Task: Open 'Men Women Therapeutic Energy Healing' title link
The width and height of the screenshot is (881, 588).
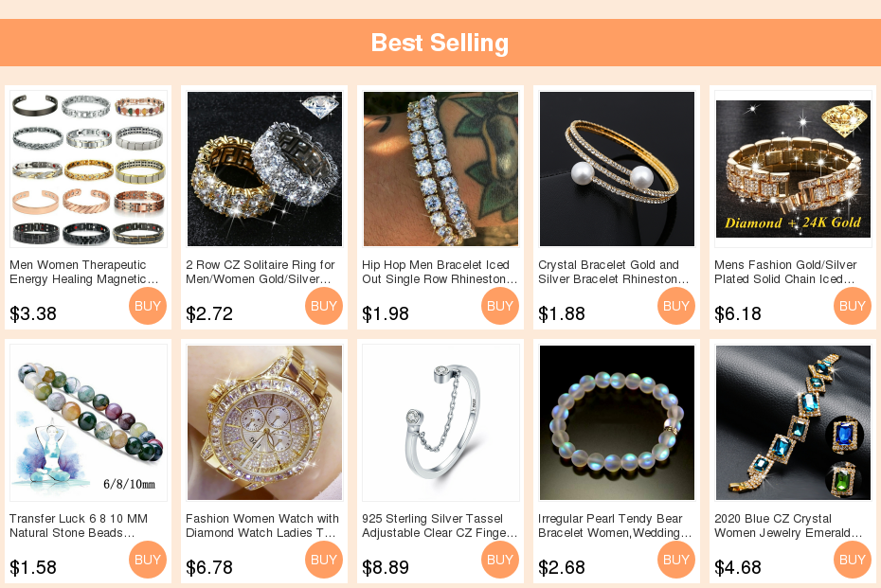Action: pos(83,272)
